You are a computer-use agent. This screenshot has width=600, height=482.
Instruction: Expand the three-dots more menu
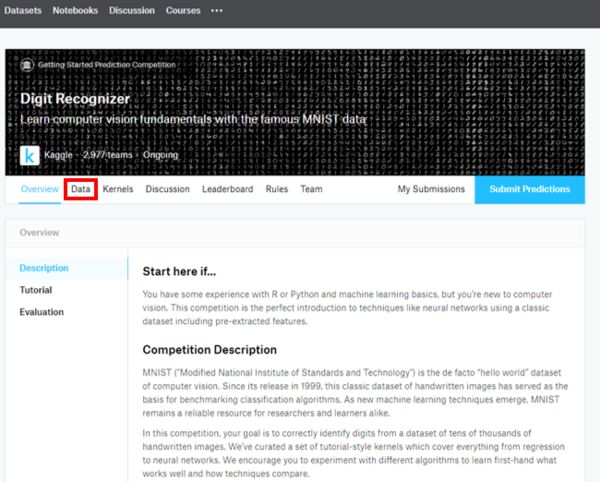coord(217,11)
